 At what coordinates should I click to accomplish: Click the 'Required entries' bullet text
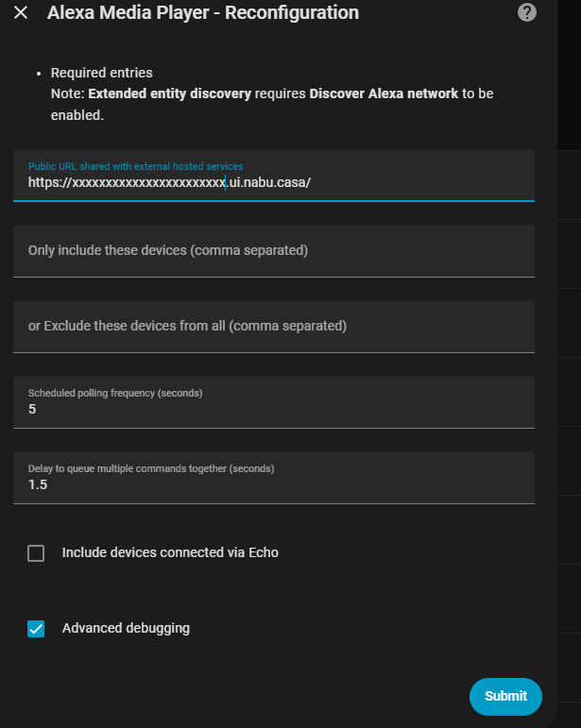pos(101,73)
